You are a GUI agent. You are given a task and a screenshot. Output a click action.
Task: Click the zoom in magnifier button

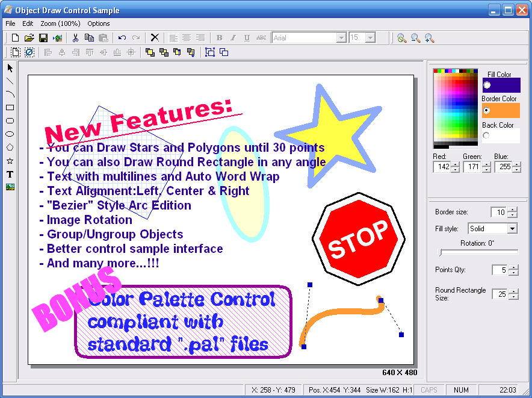pos(430,38)
